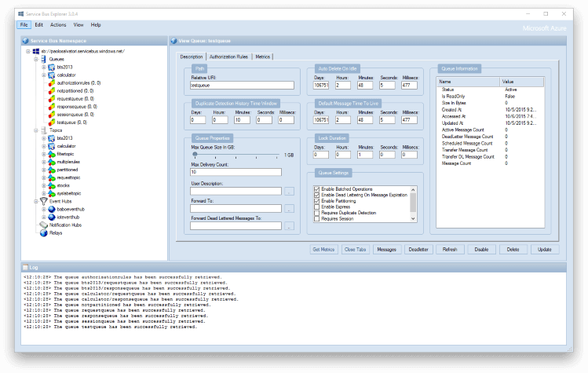Expand calculator node under Queues
This screenshot has height=373, width=588.
(x=44, y=75)
